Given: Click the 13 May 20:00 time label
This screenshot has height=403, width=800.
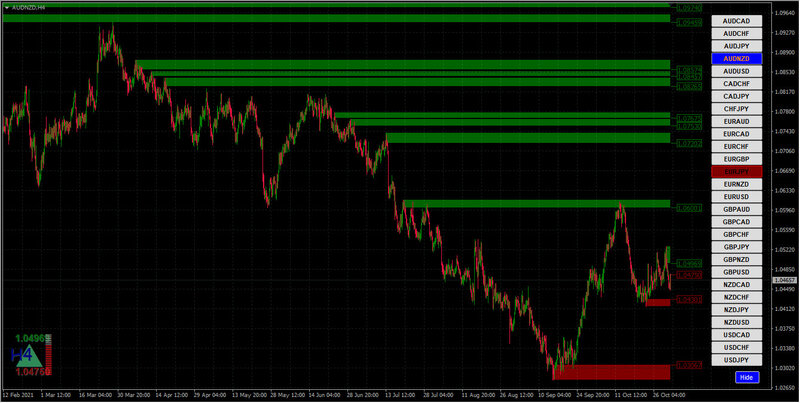Looking at the screenshot, I should (x=248, y=395).
